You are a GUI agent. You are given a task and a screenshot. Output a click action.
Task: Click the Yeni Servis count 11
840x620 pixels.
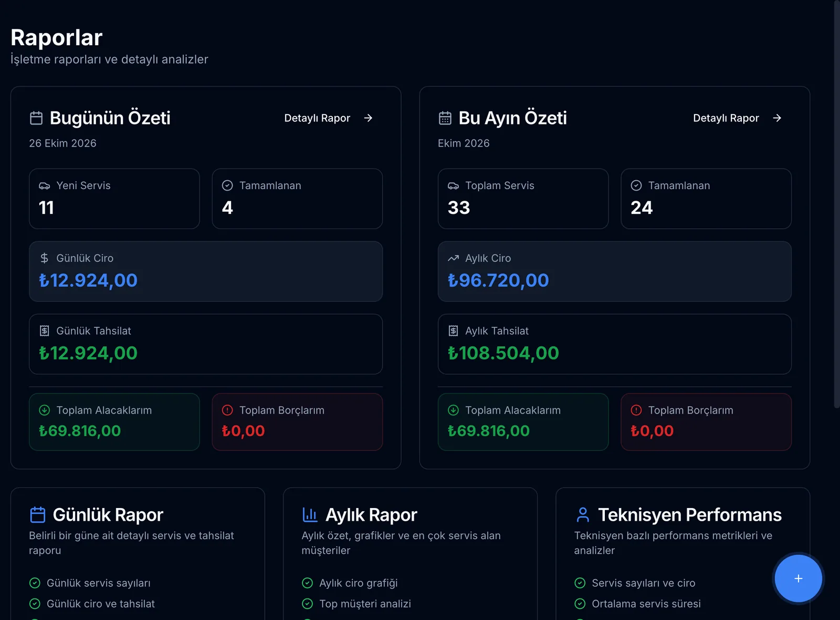pyautogui.click(x=47, y=208)
